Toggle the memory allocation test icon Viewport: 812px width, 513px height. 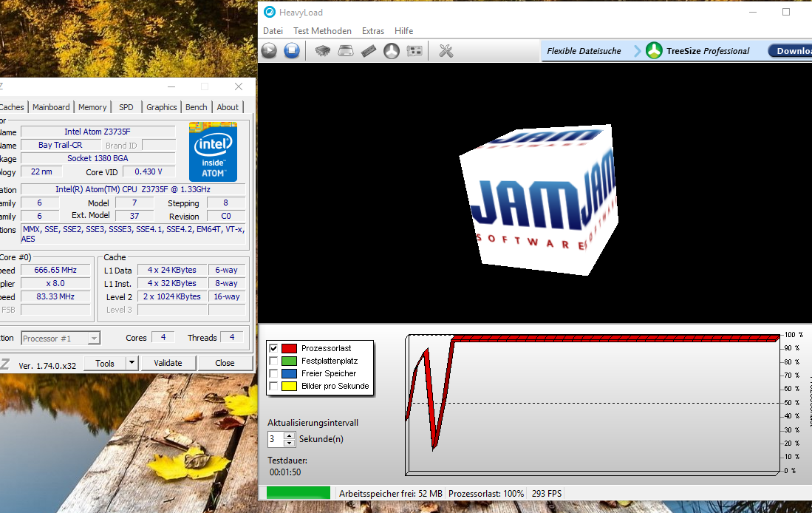coord(368,51)
